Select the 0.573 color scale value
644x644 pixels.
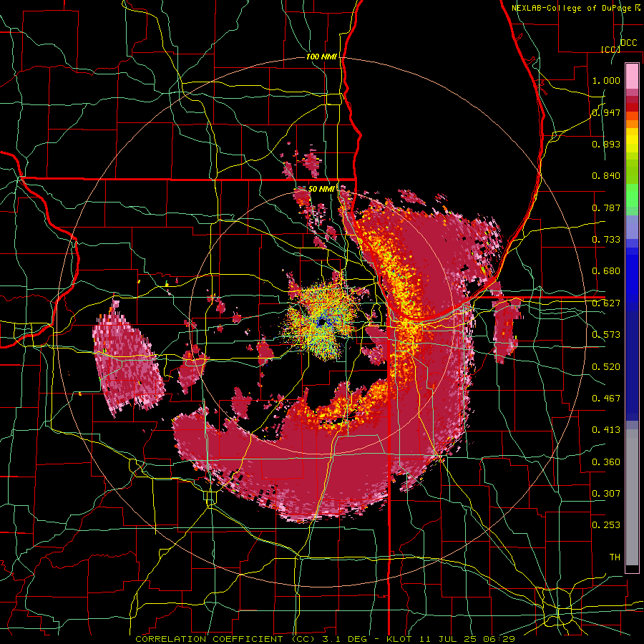[x=606, y=335]
